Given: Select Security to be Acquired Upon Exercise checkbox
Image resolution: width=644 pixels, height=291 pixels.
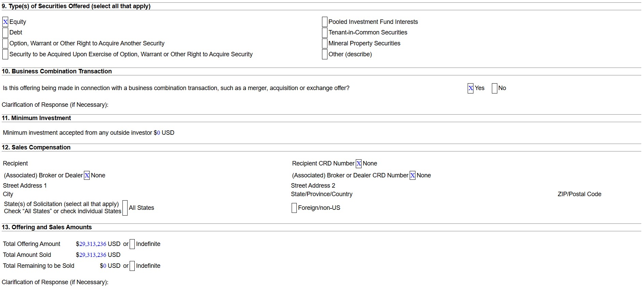Looking at the screenshot, I should [x=5, y=55].
